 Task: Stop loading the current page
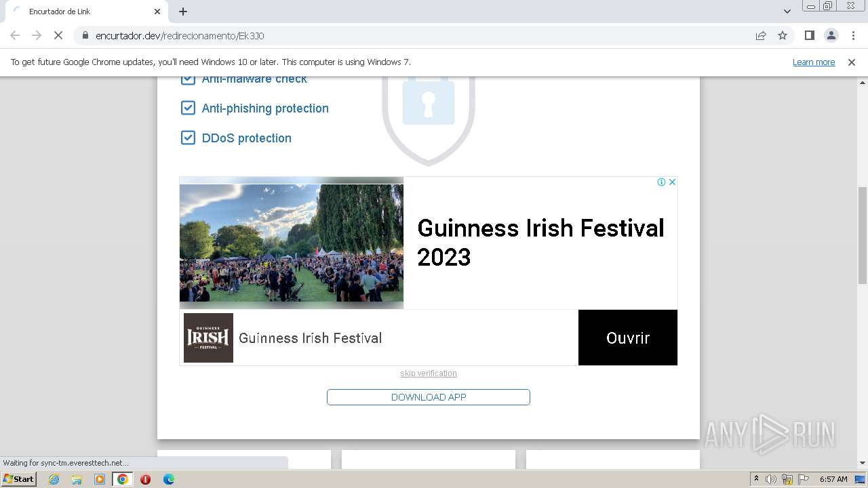[58, 35]
